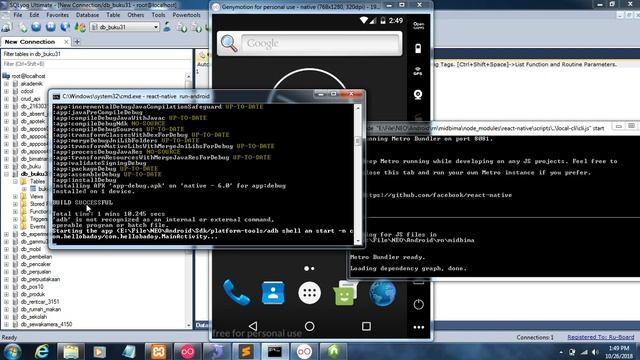Open the Favorites menu in SQLyog
Image resolution: width=640 pixels, height=360 pixels.
(58, 15)
